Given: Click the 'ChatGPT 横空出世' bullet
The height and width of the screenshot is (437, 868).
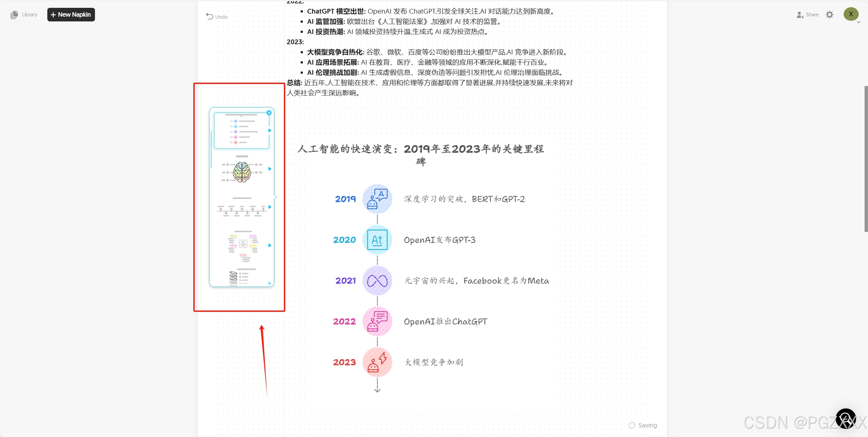Looking at the screenshot, I should pos(432,11).
